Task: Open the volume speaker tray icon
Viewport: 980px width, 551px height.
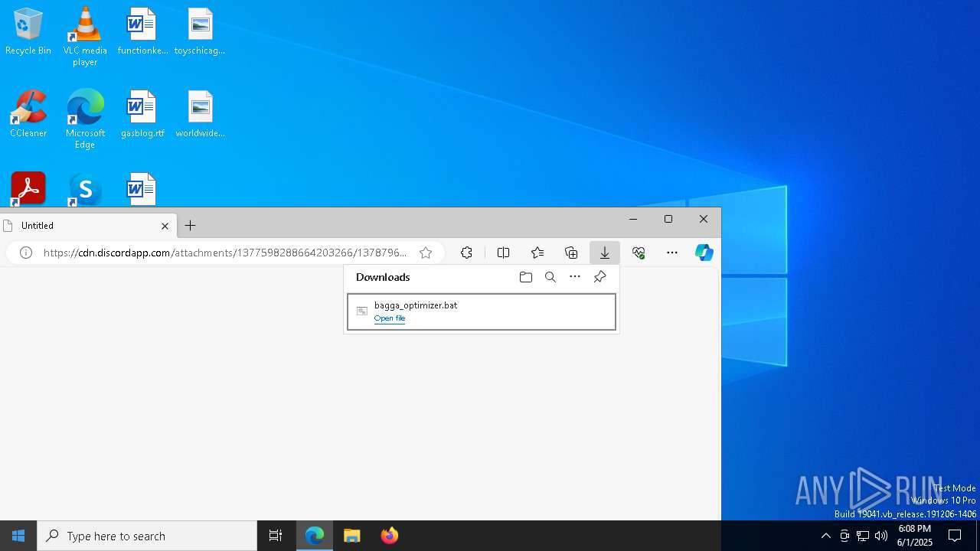Action: 881,536
